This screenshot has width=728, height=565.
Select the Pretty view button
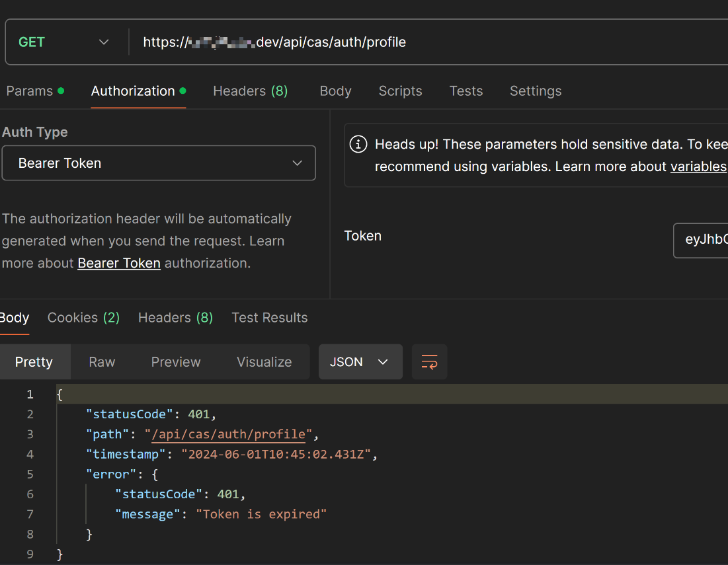(x=34, y=362)
